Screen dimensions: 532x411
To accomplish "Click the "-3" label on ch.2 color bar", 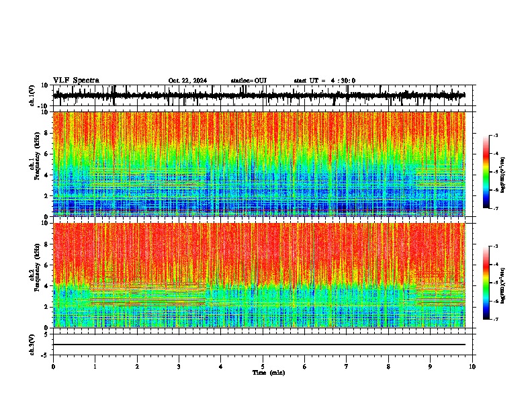I will pos(496,246).
